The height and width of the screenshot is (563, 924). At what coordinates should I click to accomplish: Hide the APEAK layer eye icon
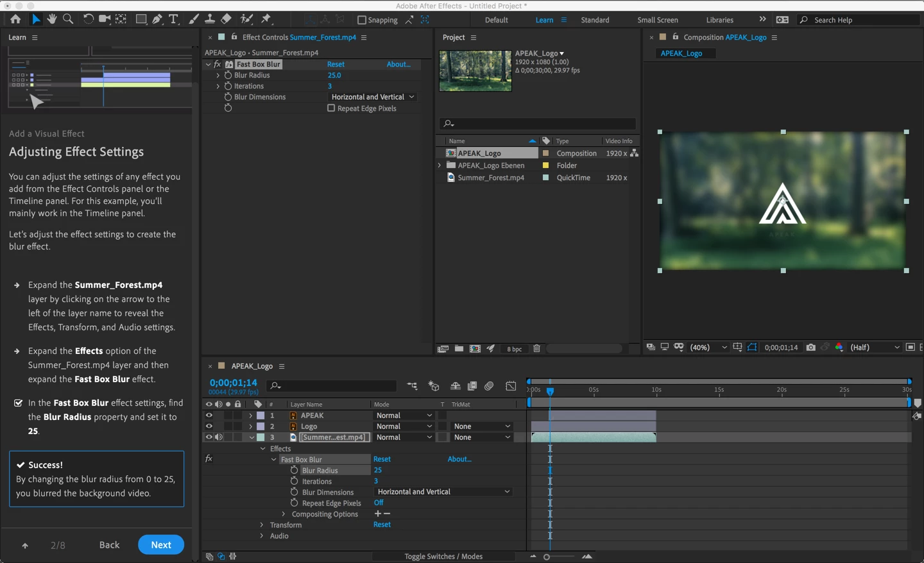tap(209, 416)
